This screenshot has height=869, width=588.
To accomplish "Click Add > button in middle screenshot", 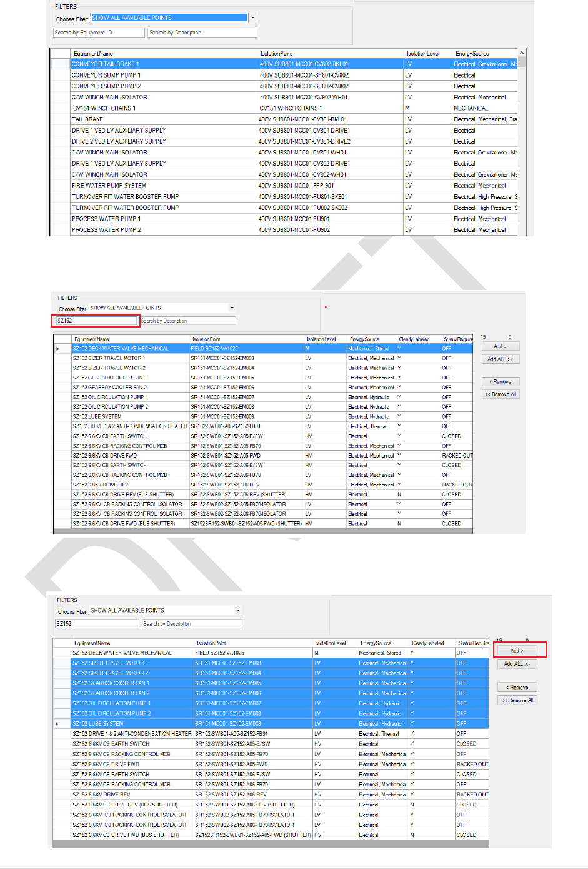I will (500, 346).
